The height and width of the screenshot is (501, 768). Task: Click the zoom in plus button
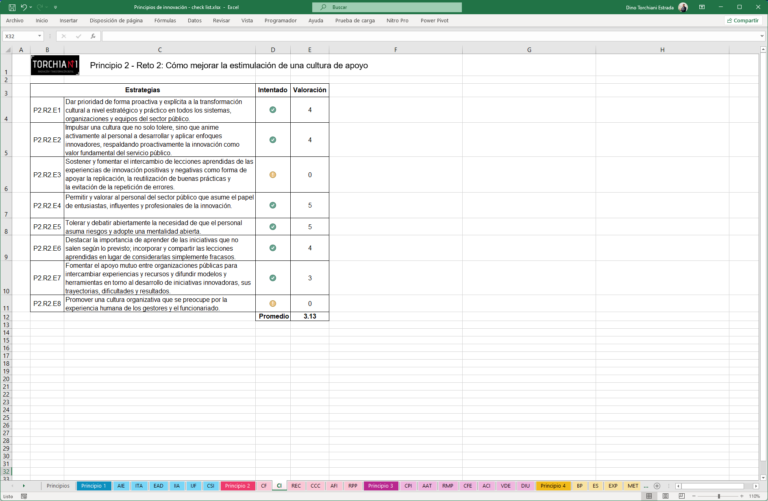tap(742, 496)
